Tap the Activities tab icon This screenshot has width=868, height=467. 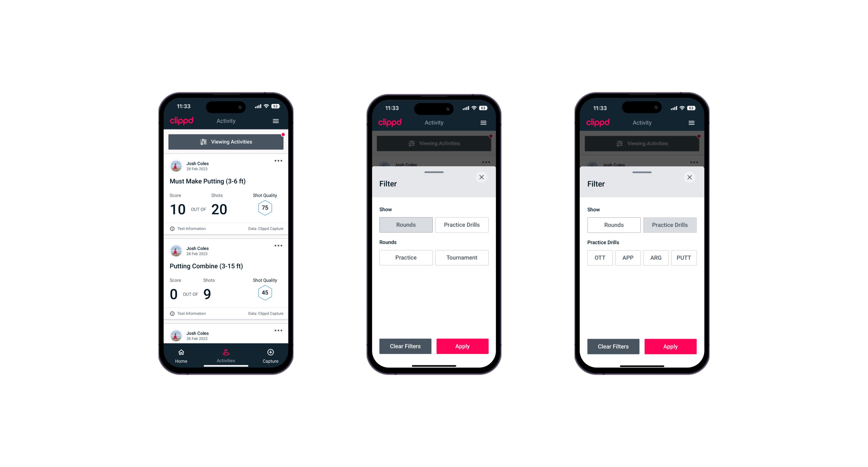pos(227,352)
